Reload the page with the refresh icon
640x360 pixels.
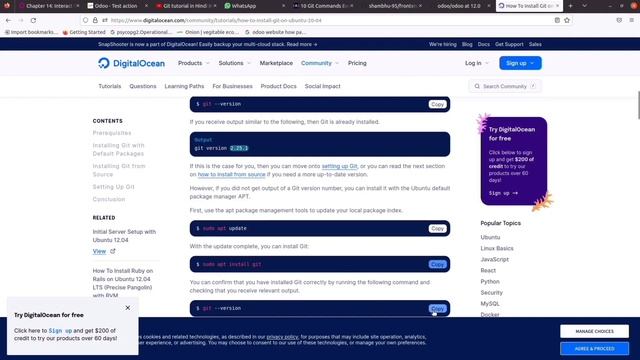(x=33, y=20)
